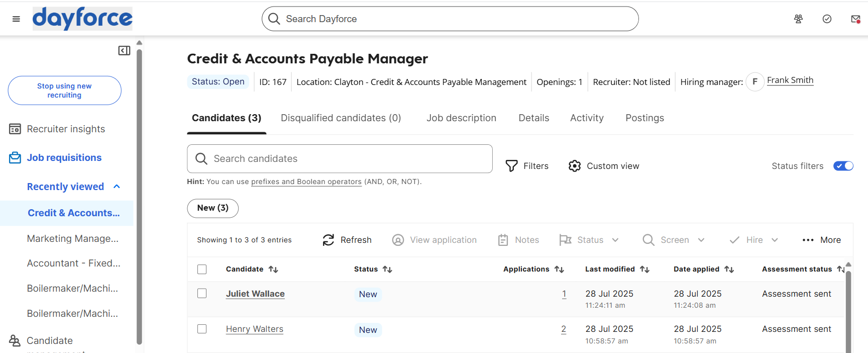Screen dimensions: 868x353
Task: Click the Recruiter insights icon
Action: [x=15, y=129]
